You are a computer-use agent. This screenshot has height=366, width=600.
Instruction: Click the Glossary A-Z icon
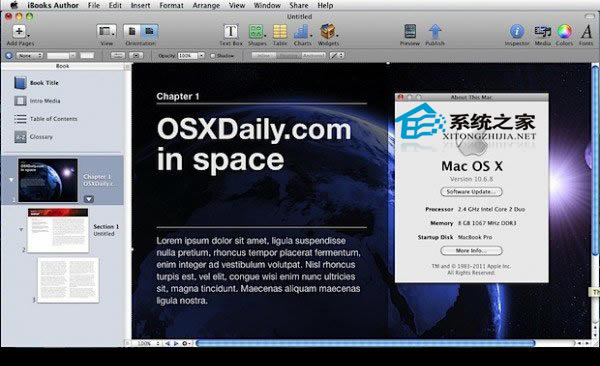[x=20, y=137]
